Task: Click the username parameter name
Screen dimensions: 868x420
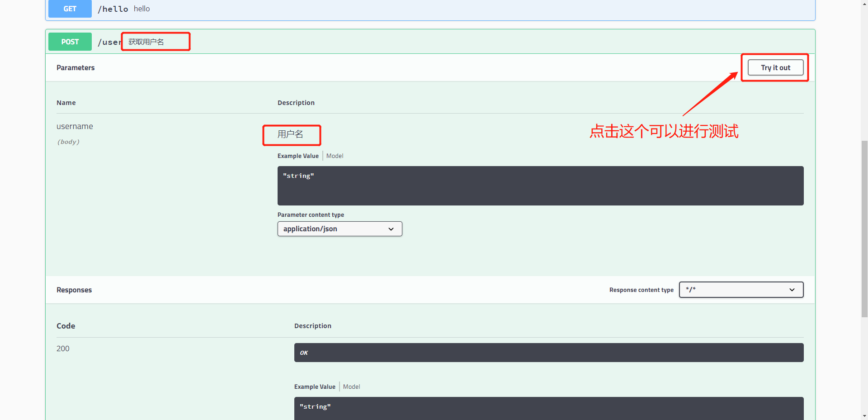Action: click(x=75, y=126)
